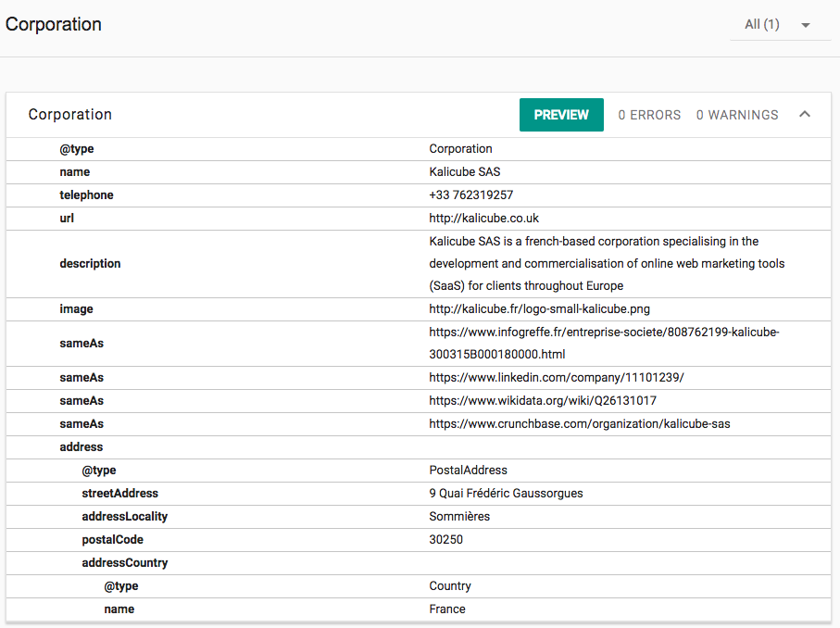
Task: Open the logo-small-kalicube.png image link
Action: pos(539,308)
